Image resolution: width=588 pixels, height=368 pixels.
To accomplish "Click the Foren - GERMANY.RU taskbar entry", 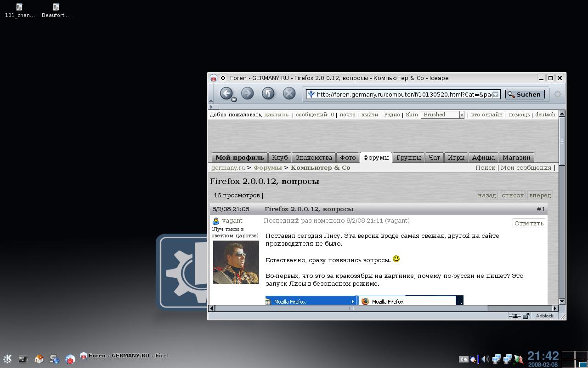I will click(124, 356).
